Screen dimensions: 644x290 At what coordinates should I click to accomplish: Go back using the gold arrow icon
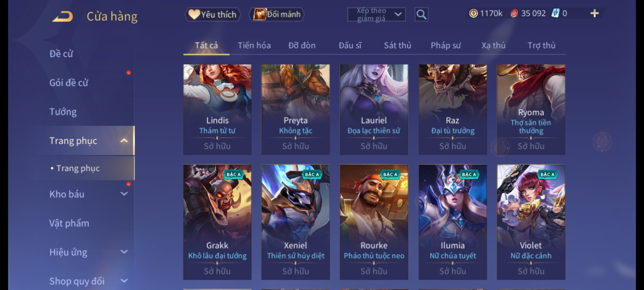(x=63, y=16)
